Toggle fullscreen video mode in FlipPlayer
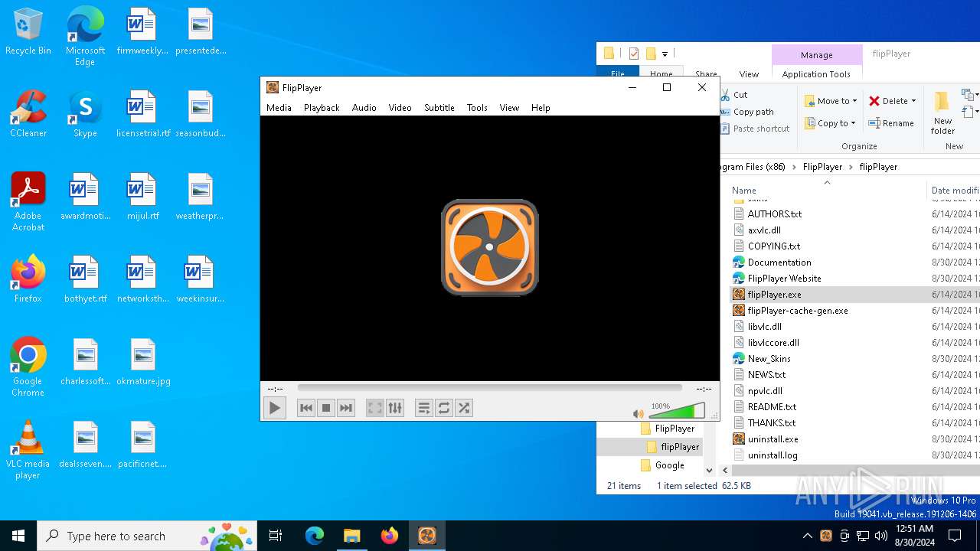 [x=374, y=408]
